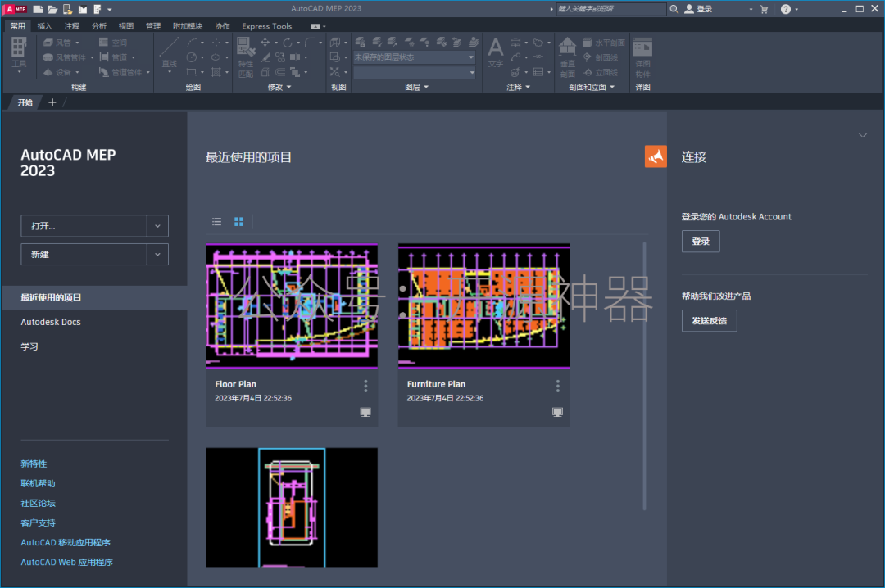The width and height of the screenshot is (885, 588).
Task: Open the layer list dropdown below layer state
Action: pyautogui.click(x=415, y=72)
